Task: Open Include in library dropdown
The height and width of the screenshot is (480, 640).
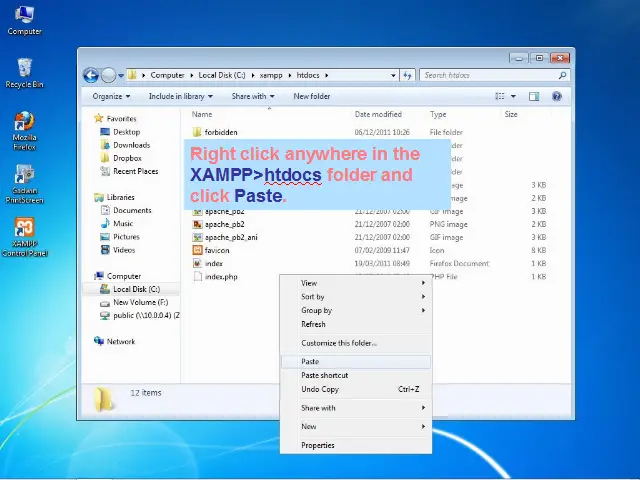Action: (180, 96)
